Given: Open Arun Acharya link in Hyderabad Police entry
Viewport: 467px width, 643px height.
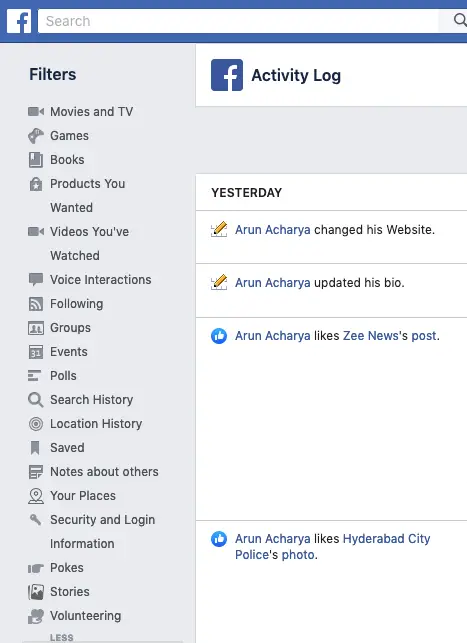Looking at the screenshot, I should [273, 539].
